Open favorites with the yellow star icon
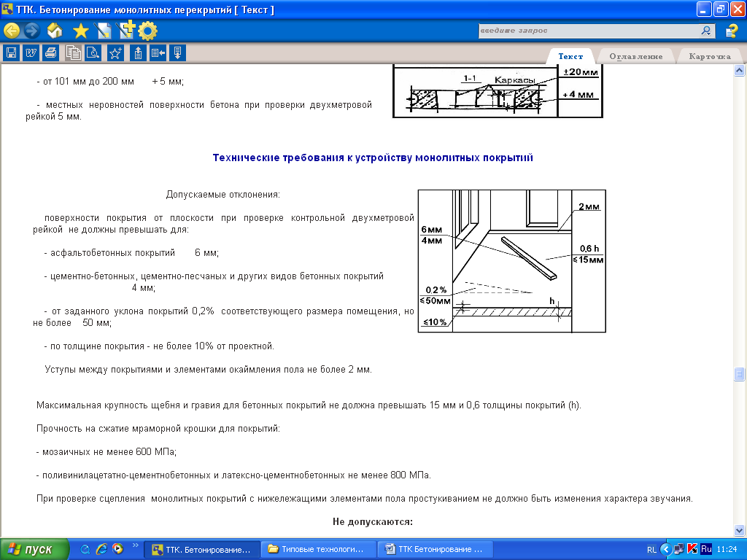 click(80, 31)
